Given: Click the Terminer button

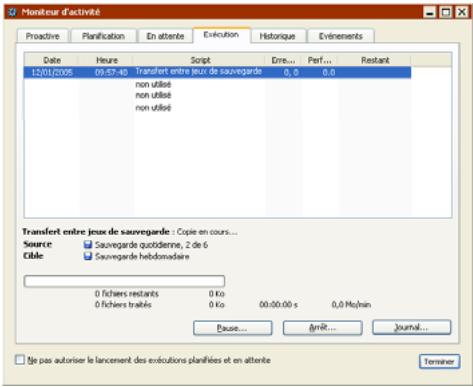Looking at the screenshot, I should coord(439,362).
